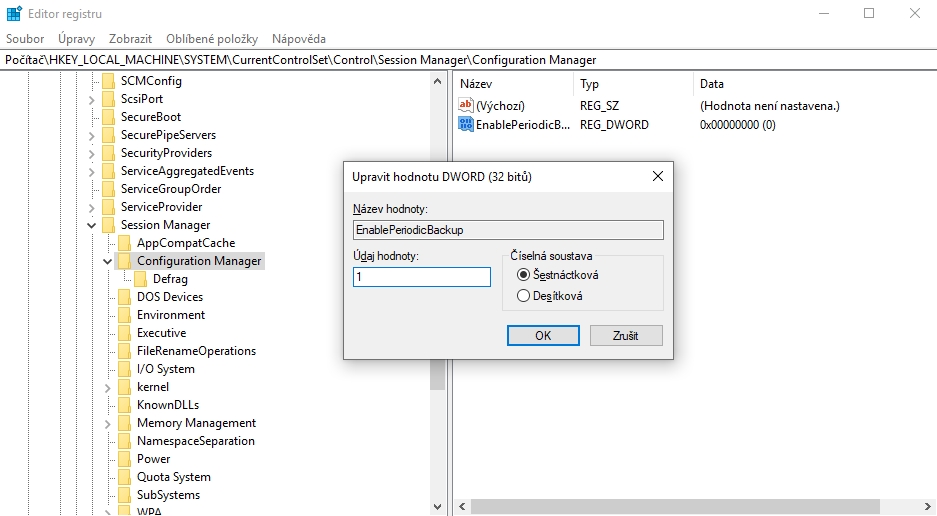This screenshot has height=516, width=937.
Task: Collapse the Configuration Manager tree node
Action: (x=108, y=261)
